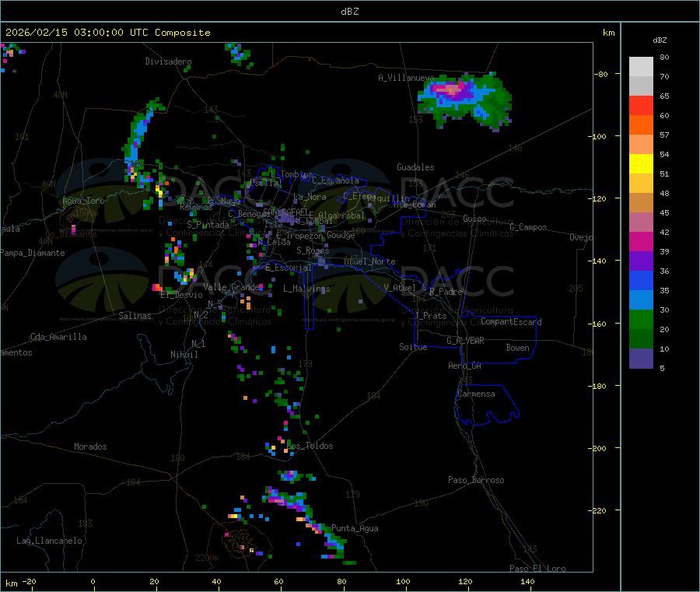Click the Guico location label

tap(474, 219)
